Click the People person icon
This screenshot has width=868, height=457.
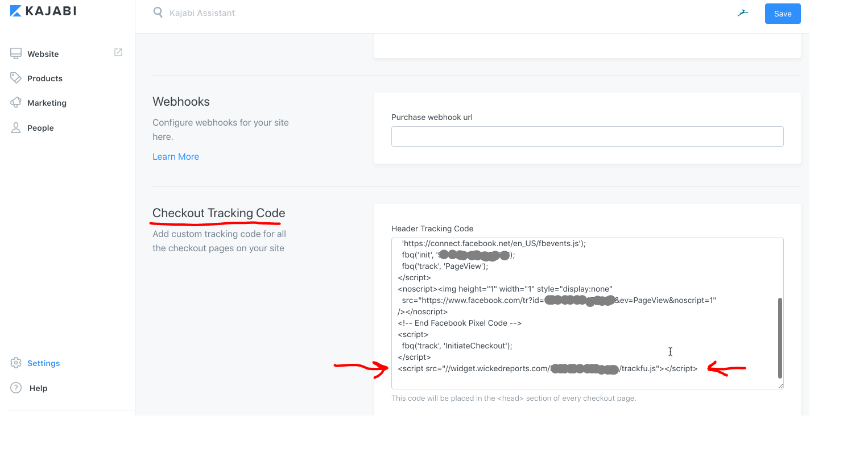coord(16,127)
